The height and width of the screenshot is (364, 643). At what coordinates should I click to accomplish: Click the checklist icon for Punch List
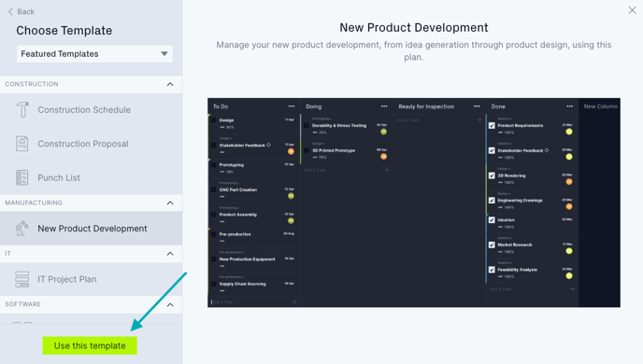[x=22, y=177]
